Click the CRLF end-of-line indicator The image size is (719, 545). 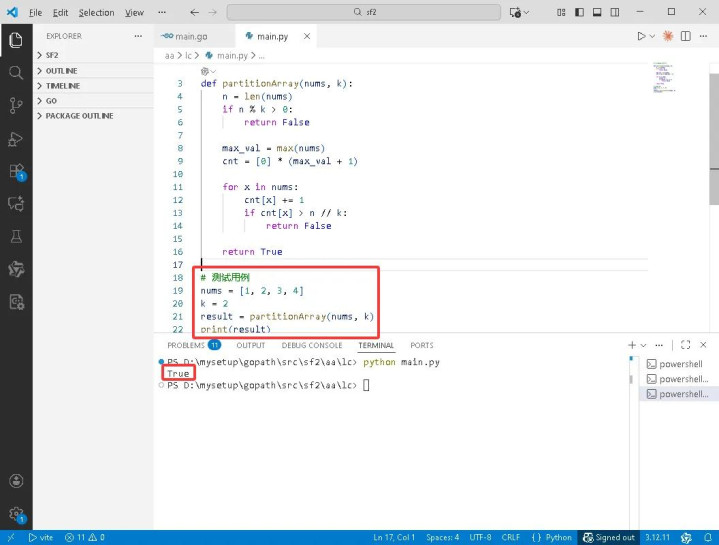510,537
